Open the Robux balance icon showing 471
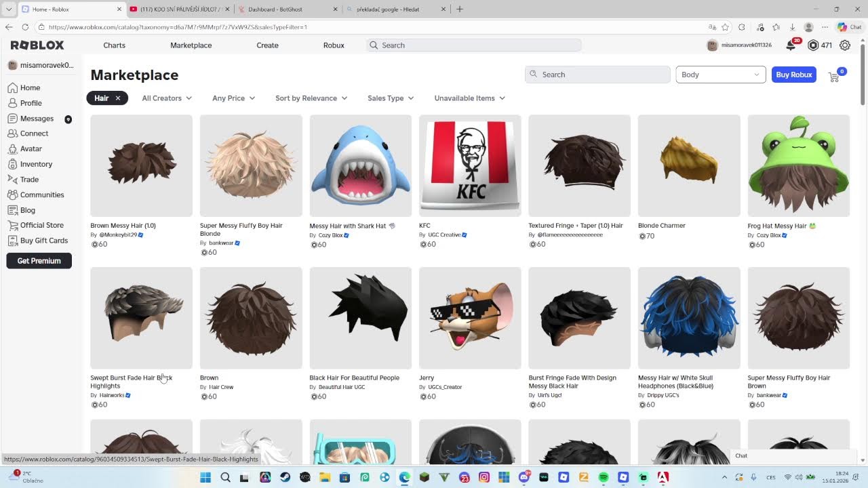This screenshot has height=488, width=868. pyautogui.click(x=814, y=45)
